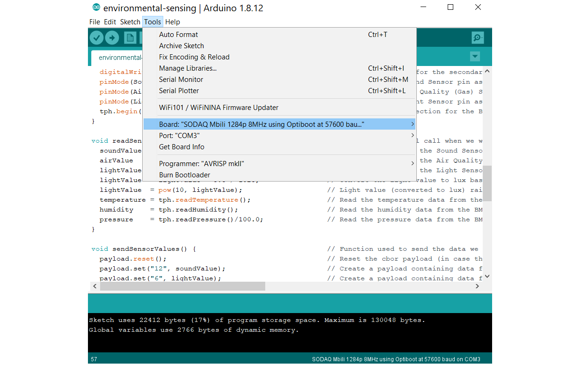Open Serial Monitor via magnifier toolbar icon
588x365 pixels.
478,37
